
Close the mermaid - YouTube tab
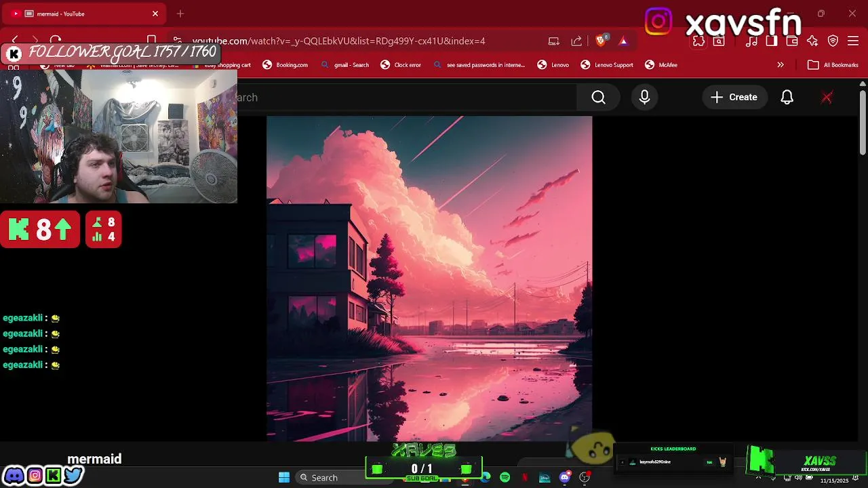[155, 14]
